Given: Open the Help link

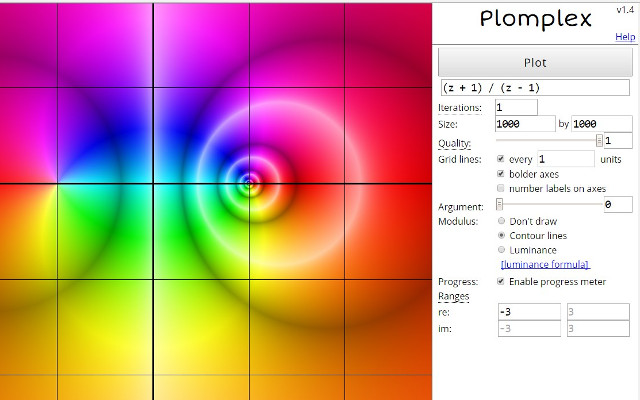Looking at the screenshot, I should point(625,37).
